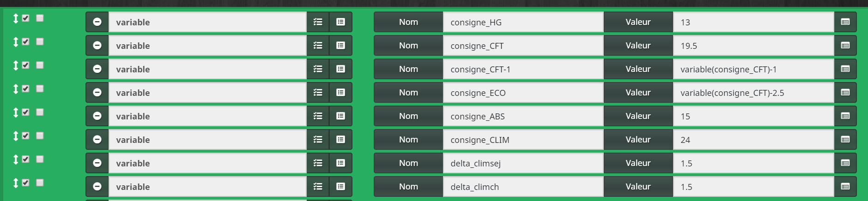
Task: Click the value field containing variable(consigne_CFT)-2.5
Action: [753, 93]
